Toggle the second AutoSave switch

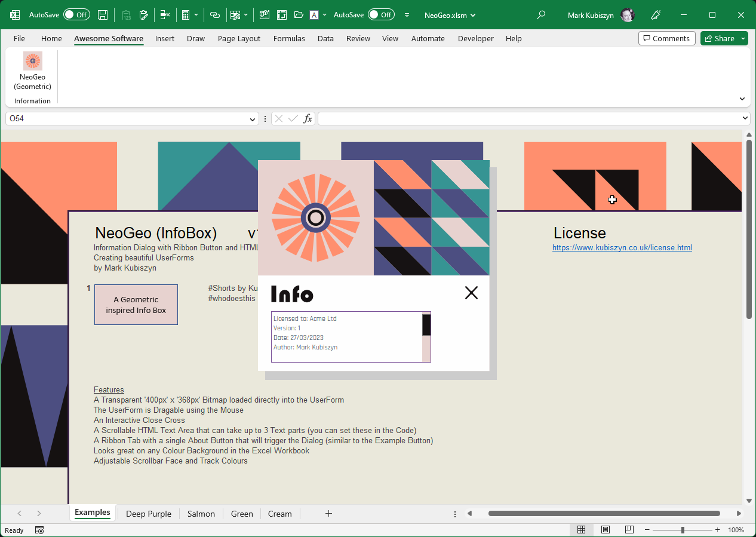381,15
